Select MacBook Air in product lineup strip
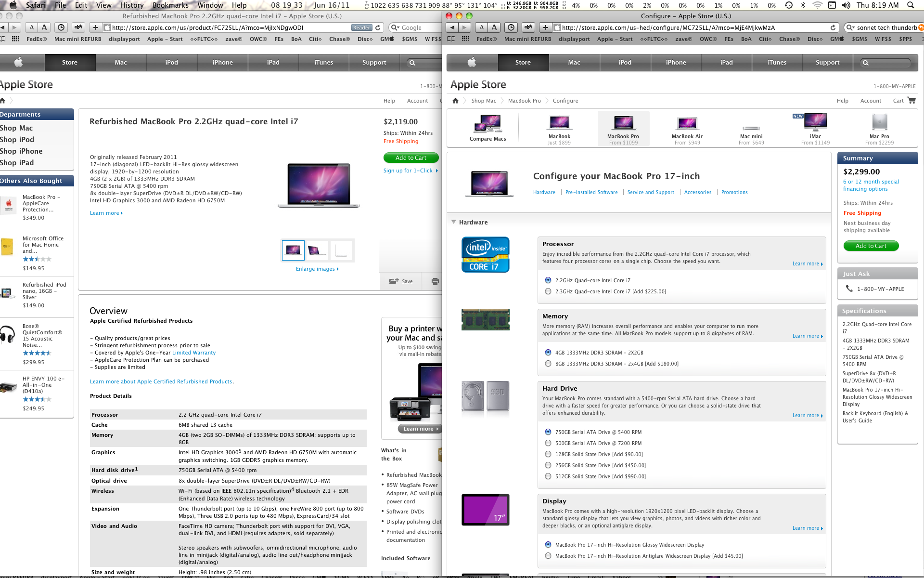This screenshot has width=924, height=578. coord(687,129)
